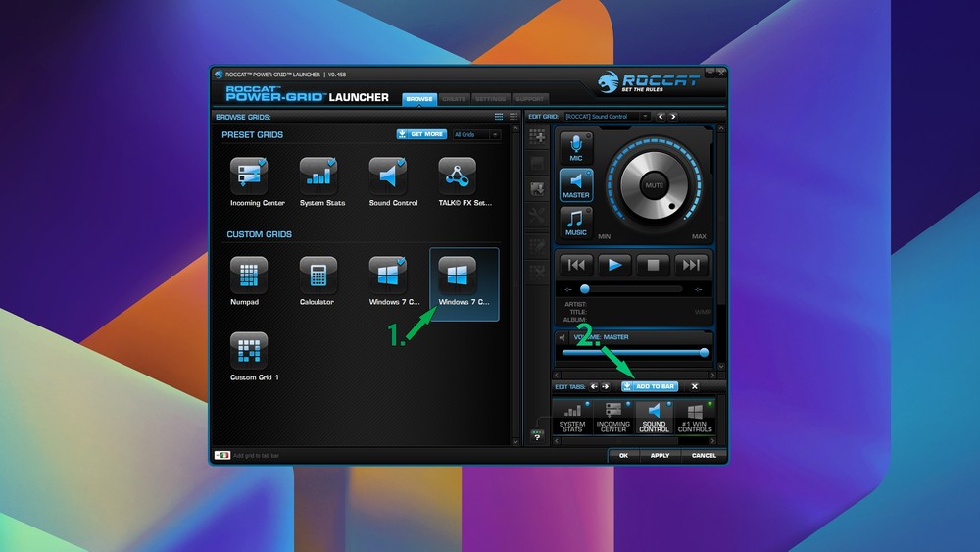Click the new grid icon in edit sidebar

(537, 137)
